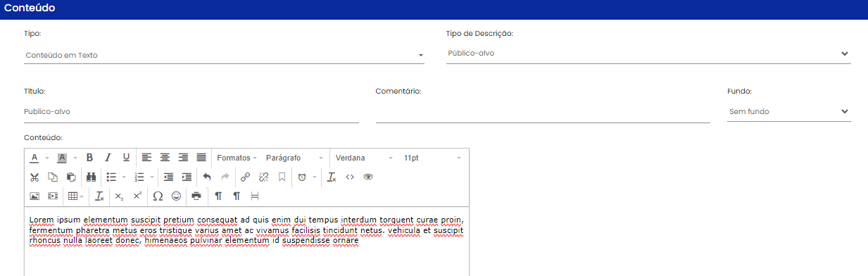The image size is (868, 276).
Task: Toggle italic formatting
Action: (x=108, y=158)
